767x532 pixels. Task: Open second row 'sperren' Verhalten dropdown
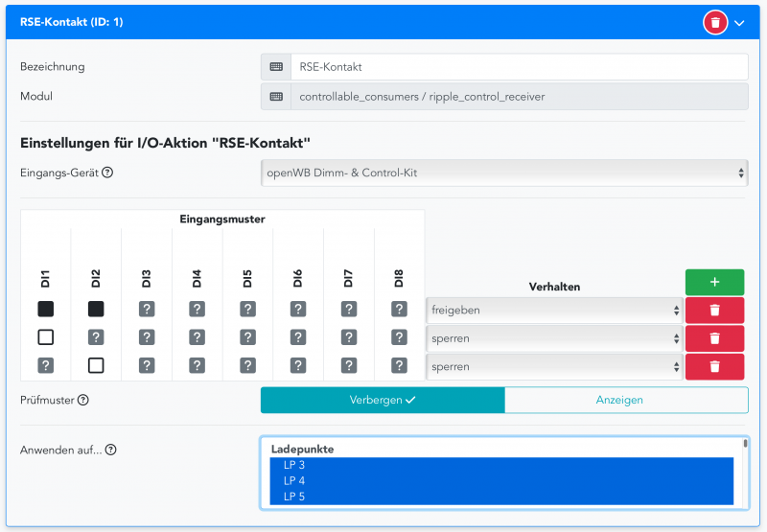click(x=553, y=338)
